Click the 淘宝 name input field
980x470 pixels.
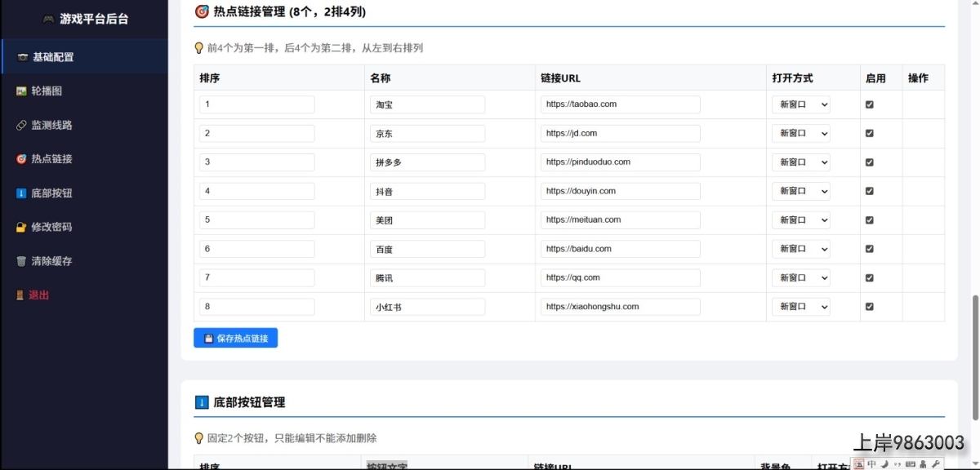coord(427,104)
